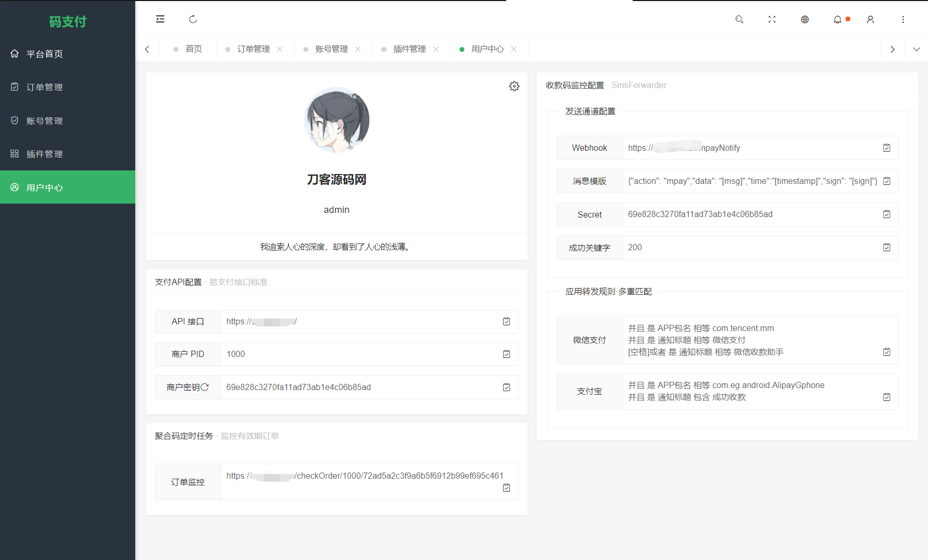Copy the Secret key value
The image size is (928, 560).
(x=887, y=214)
